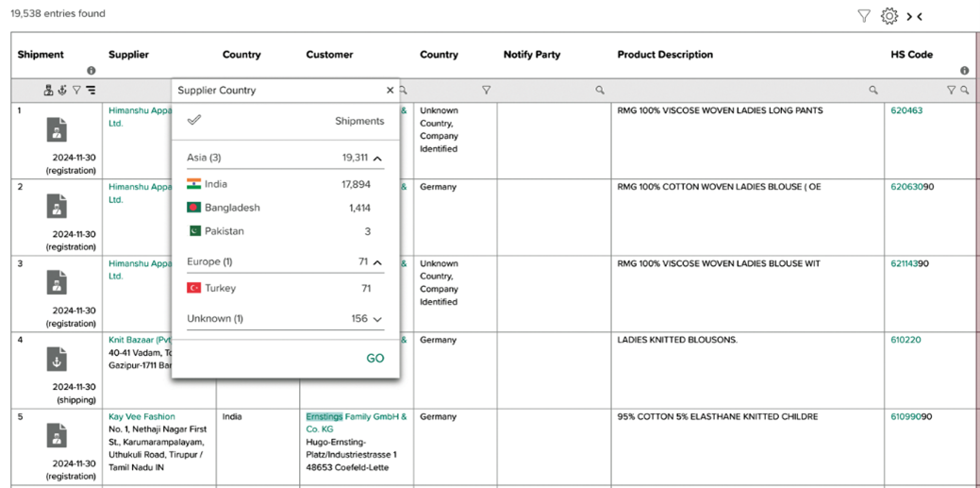Click "RMG 100% VISCOSE WOVEN LADIES LONG PANTS"

coord(720,110)
